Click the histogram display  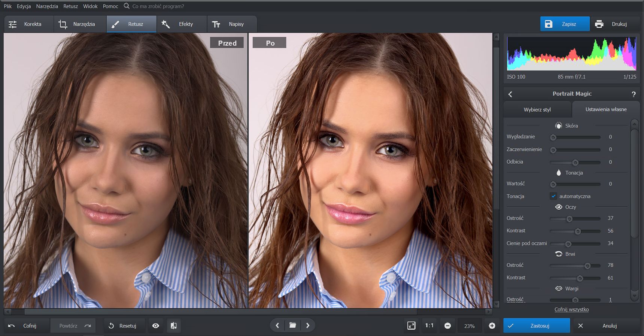tap(571, 53)
